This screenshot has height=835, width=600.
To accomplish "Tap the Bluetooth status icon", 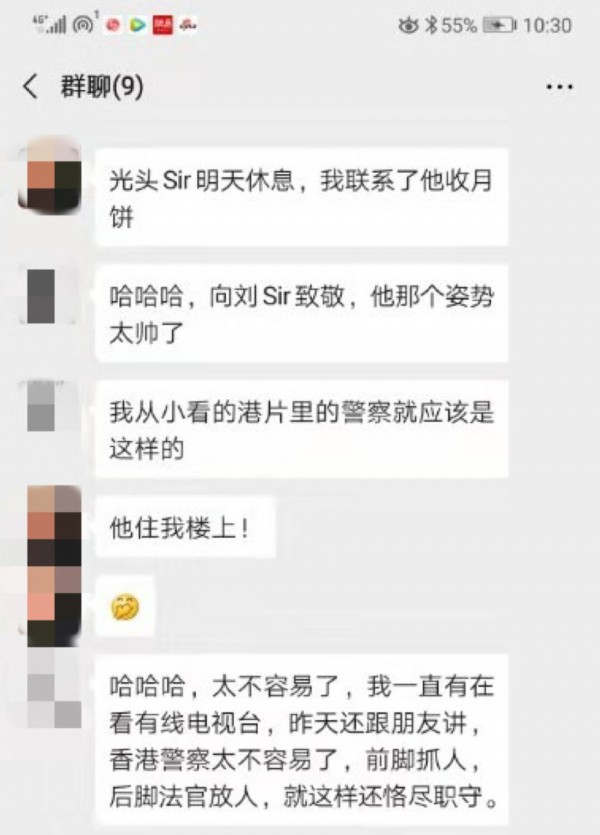I will point(430,25).
